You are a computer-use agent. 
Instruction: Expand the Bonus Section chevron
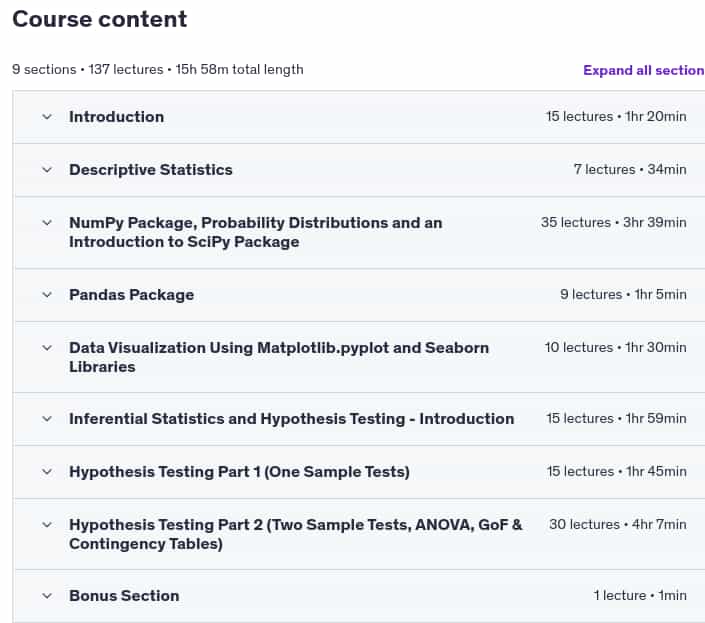click(x=47, y=596)
